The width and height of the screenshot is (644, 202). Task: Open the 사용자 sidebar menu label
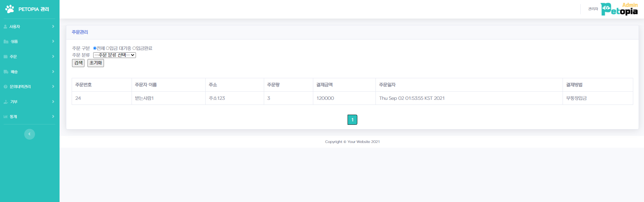(14, 27)
